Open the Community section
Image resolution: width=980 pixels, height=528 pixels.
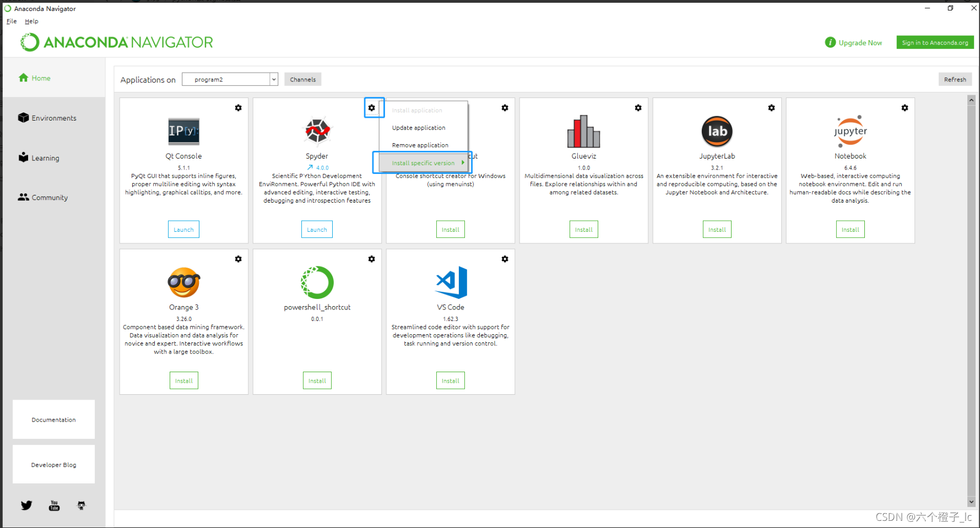click(43, 197)
